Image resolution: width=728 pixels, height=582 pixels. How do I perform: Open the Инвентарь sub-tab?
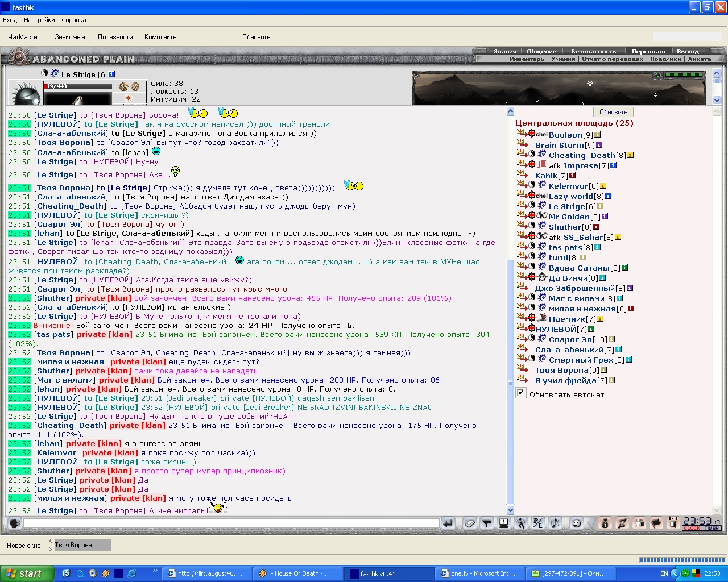527,59
